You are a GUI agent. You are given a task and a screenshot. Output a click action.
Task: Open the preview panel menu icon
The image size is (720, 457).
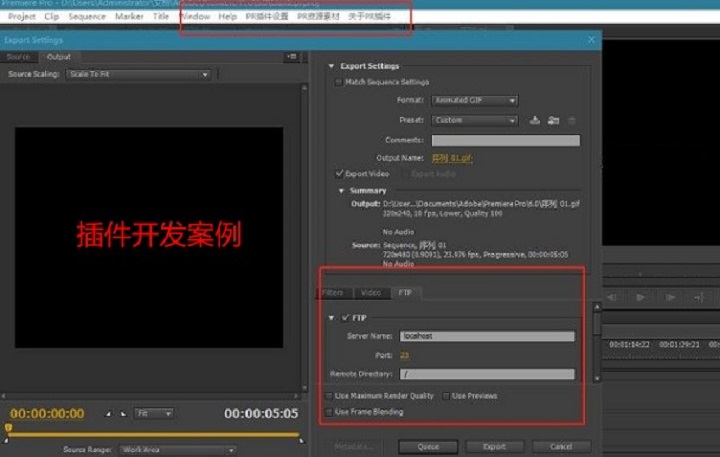(x=292, y=57)
